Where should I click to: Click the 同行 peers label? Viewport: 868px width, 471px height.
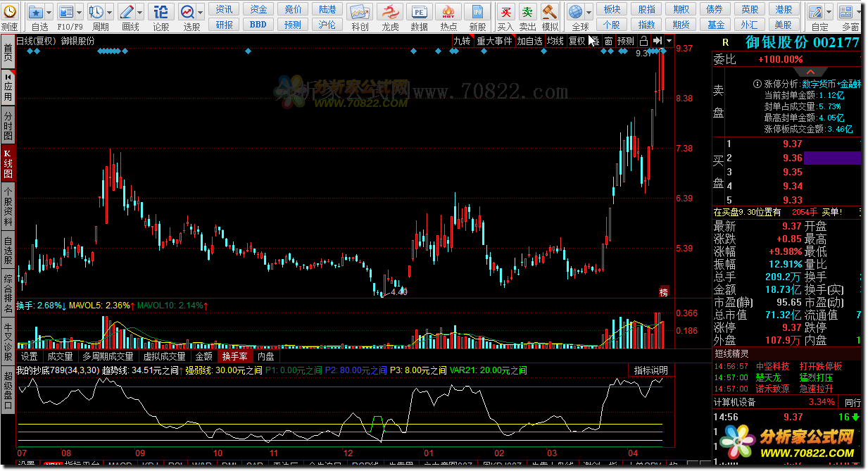(852, 402)
